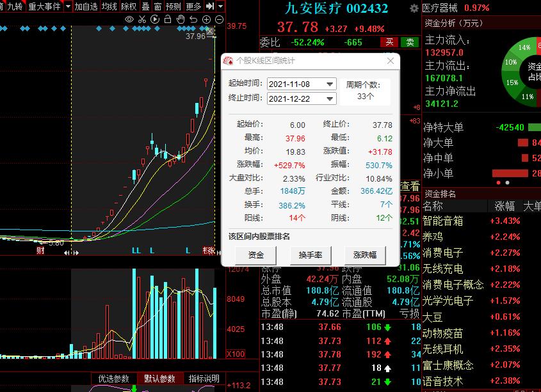Select the scissors cut tool icon
The image size is (541, 392).
[x=142, y=20]
